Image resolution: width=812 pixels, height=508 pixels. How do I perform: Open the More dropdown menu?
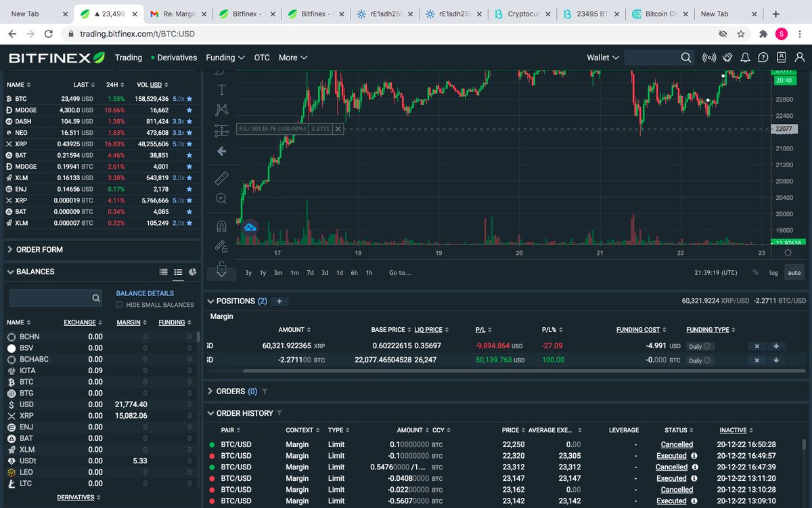tap(292, 58)
